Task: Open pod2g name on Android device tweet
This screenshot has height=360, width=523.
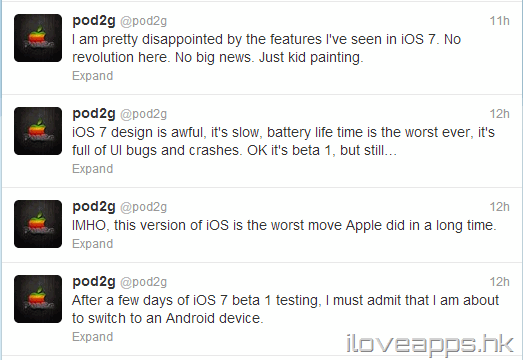Action: 94,283
